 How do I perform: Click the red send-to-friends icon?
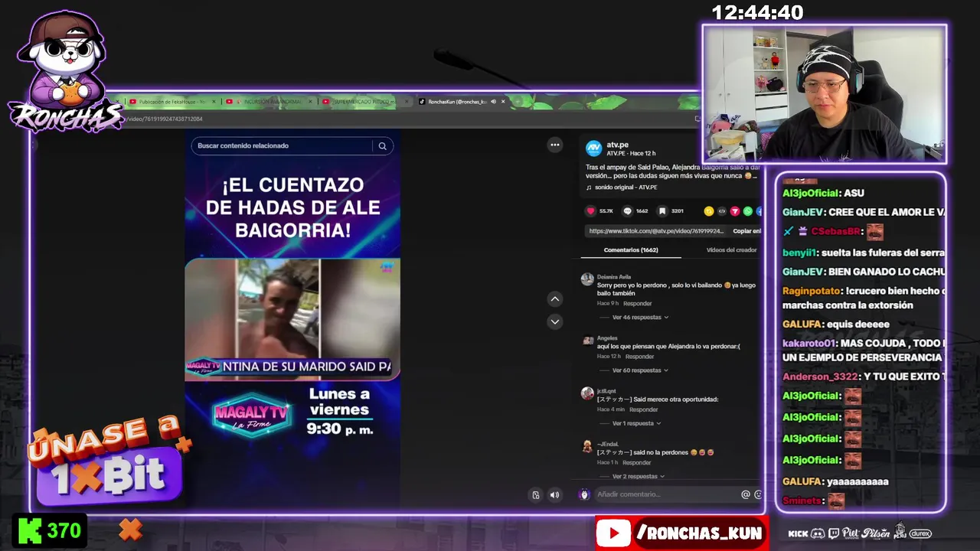(735, 211)
